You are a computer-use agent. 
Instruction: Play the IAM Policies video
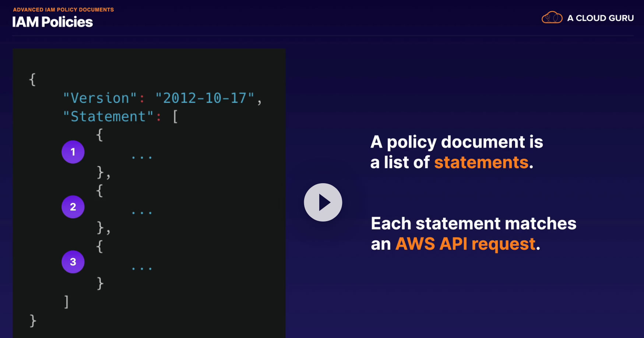coord(323,202)
